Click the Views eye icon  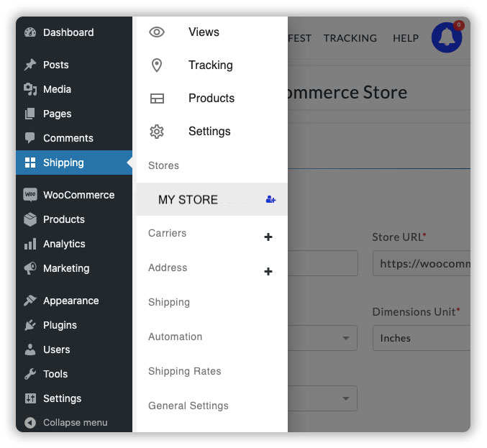pyautogui.click(x=157, y=32)
